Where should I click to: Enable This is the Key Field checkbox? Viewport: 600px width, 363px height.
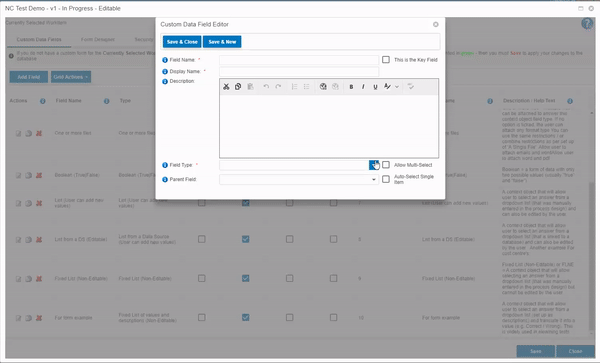pos(386,60)
